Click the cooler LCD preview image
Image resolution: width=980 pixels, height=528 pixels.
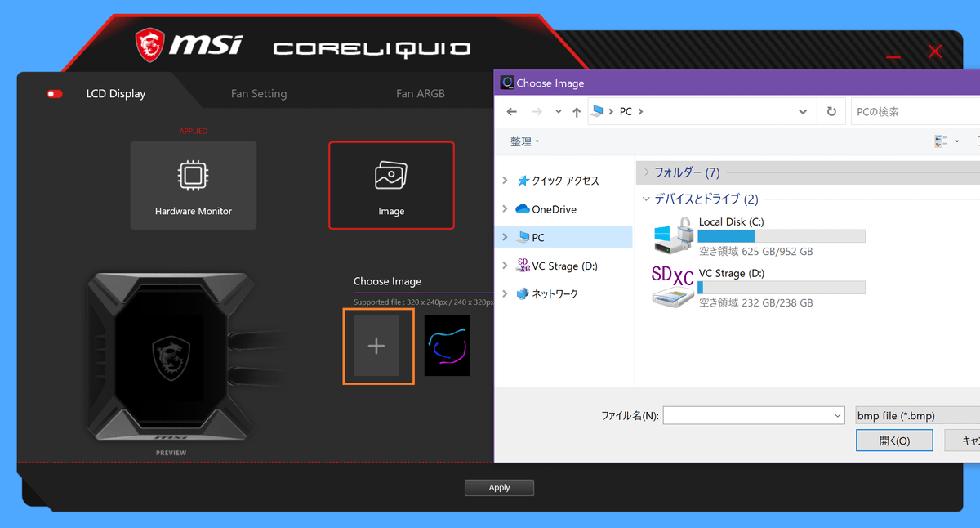tap(171, 356)
